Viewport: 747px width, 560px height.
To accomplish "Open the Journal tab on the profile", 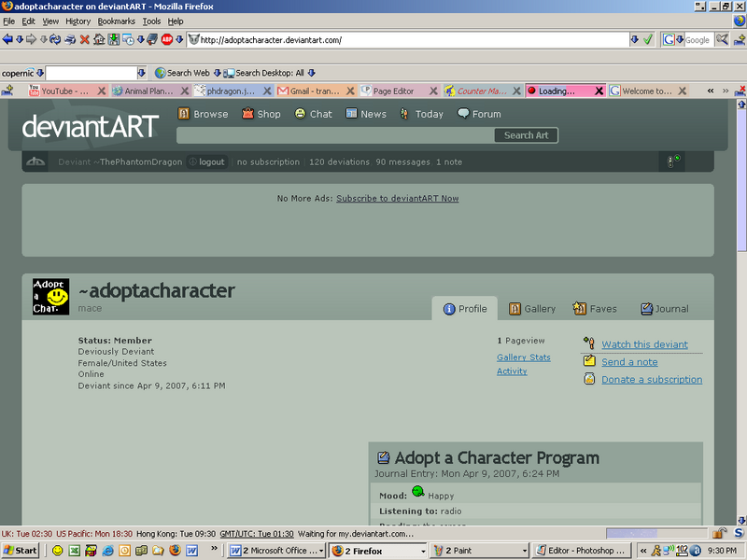I will tap(665, 309).
